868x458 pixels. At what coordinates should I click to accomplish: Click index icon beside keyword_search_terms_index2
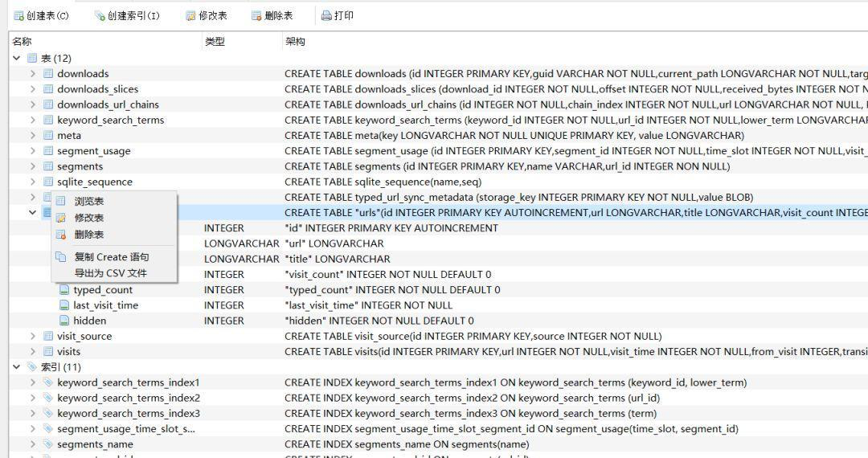tap(48, 398)
